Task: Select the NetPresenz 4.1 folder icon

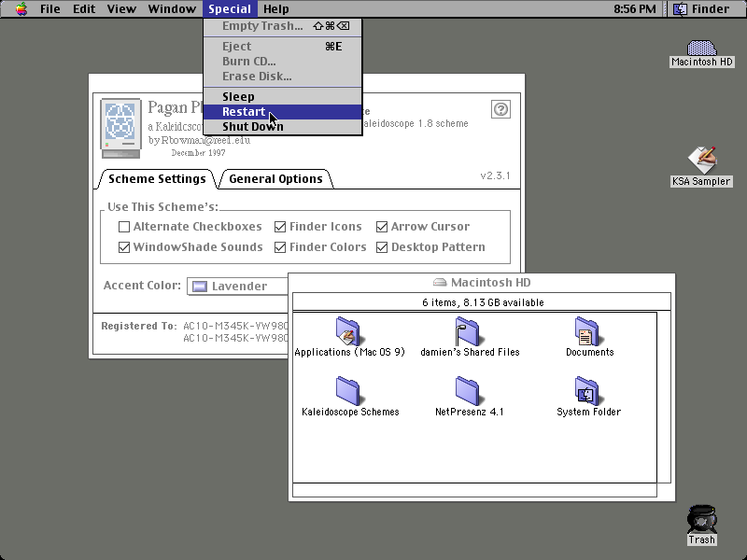Action: (x=469, y=390)
